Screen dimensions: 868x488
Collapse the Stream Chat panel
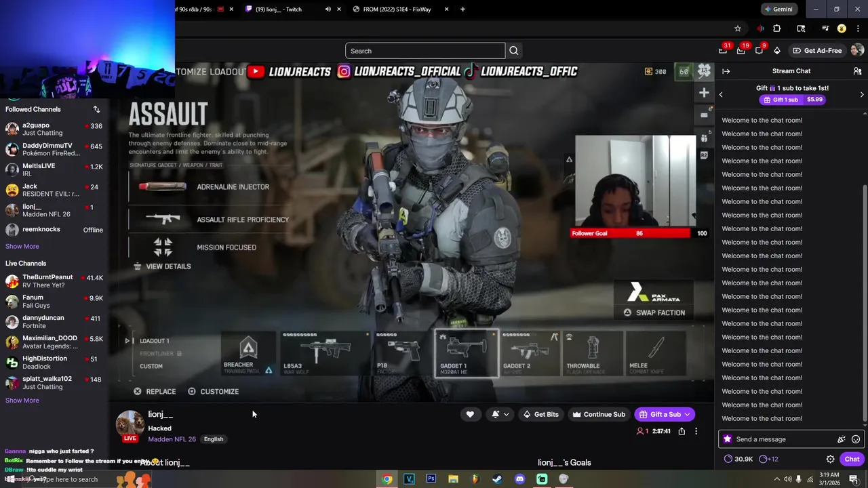point(726,71)
